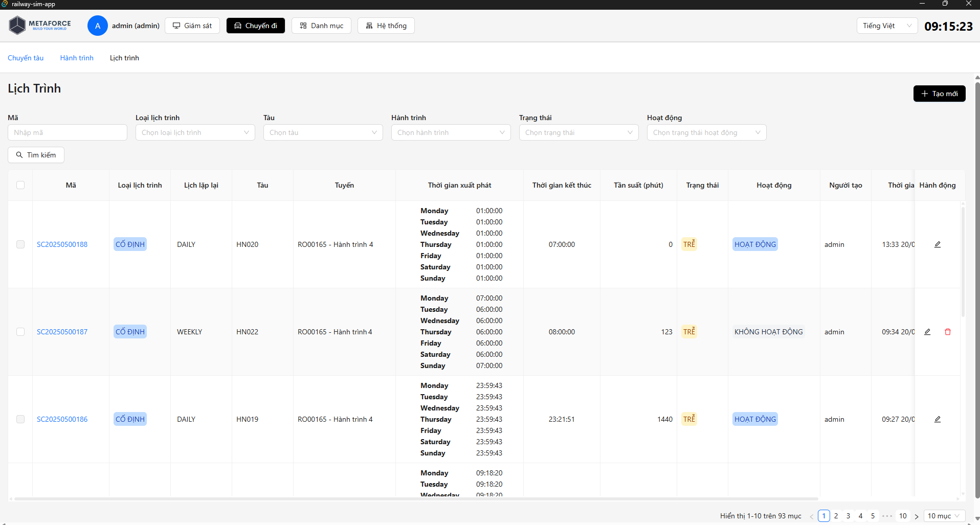Expand the Trạng thái filter dropdown
Screen dimensions: 980x525
578,132
